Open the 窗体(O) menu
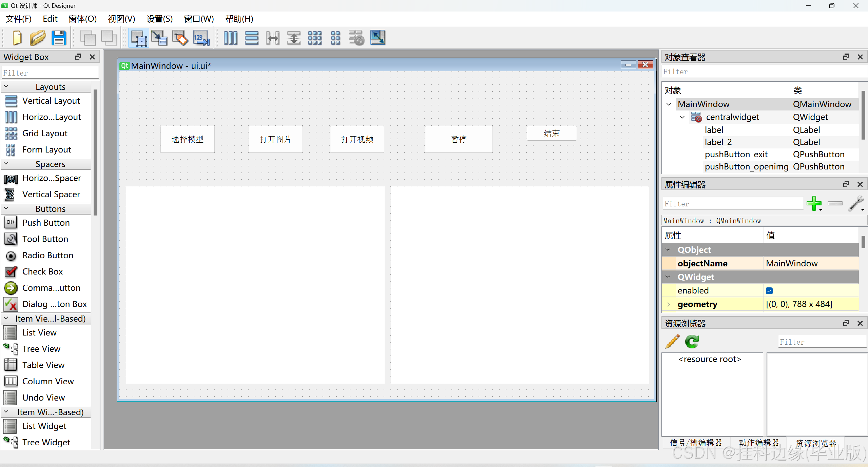 tap(82, 19)
